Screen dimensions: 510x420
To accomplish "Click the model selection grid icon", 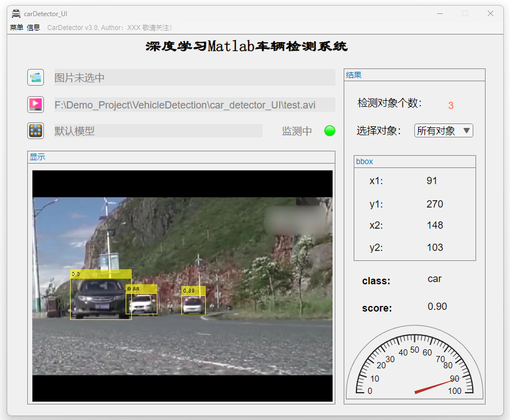I will pyautogui.click(x=36, y=131).
